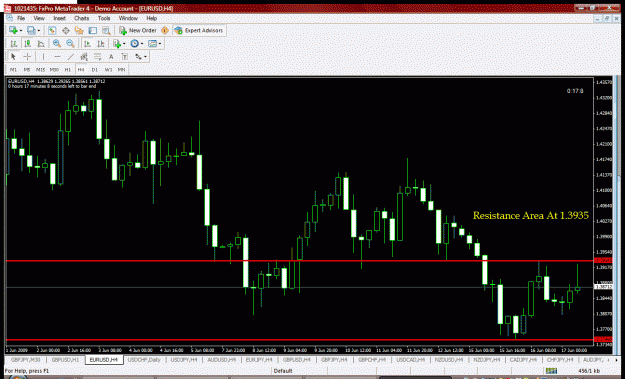Switch chart to Bar Chart icon
The image size is (625, 379).
[14, 43]
